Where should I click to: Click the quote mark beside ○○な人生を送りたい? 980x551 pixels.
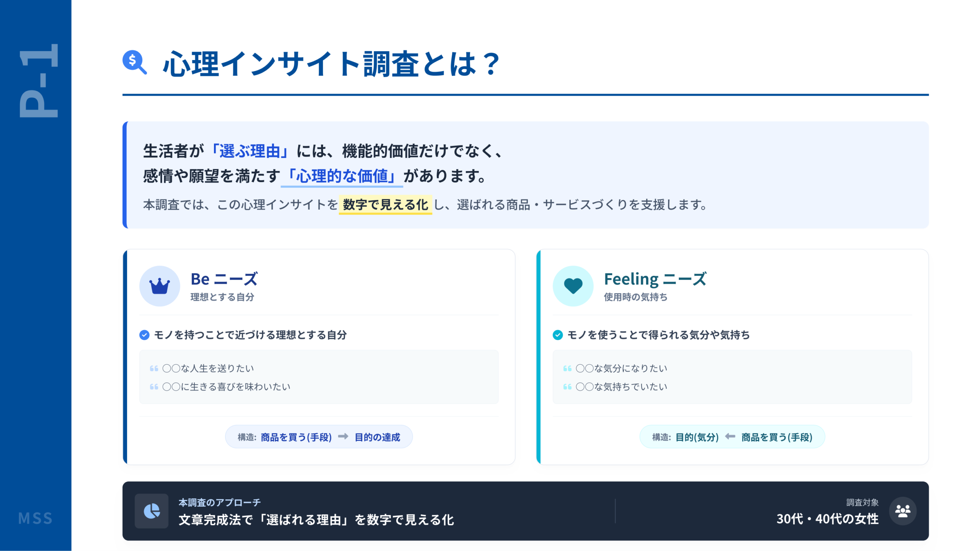tap(154, 368)
